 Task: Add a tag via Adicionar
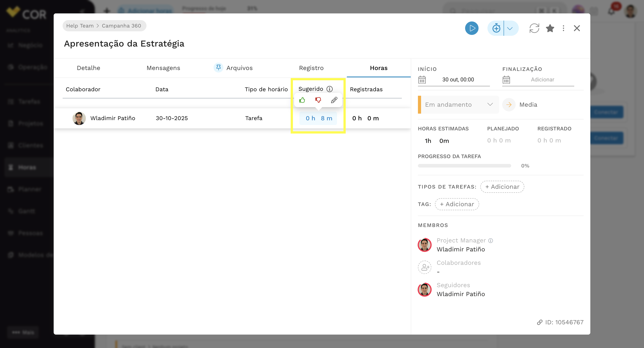click(x=457, y=204)
